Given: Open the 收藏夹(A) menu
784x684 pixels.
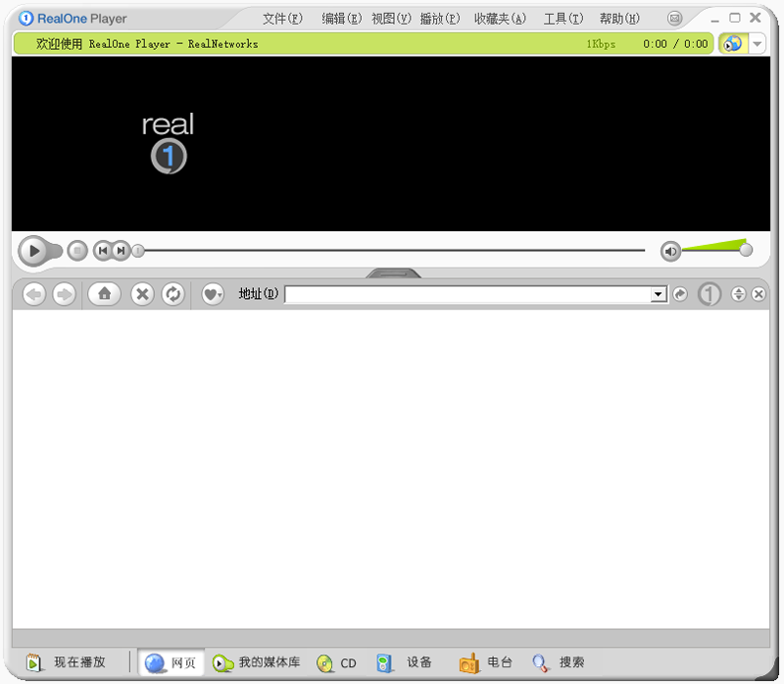Looking at the screenshot, I should tap(500, 19).
